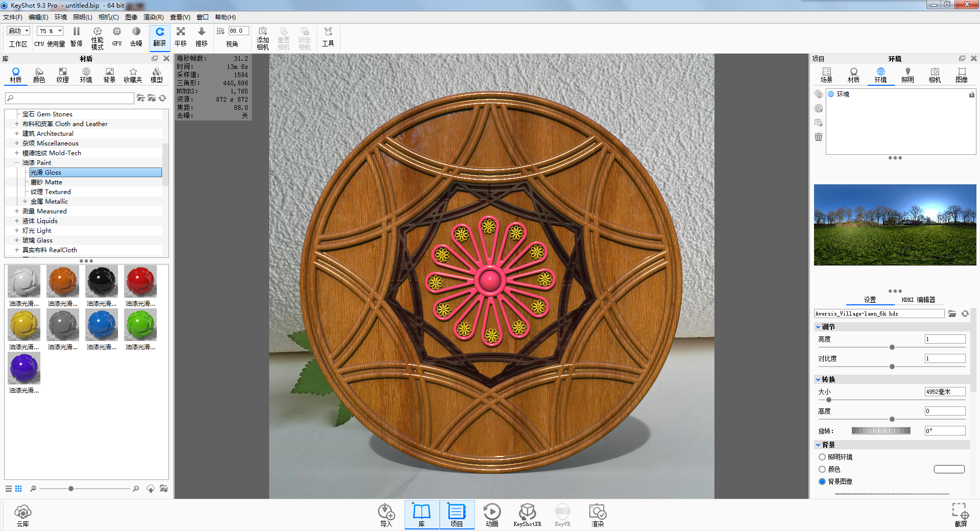Expand the Liquids category
This screenshot has height=531, width=980.
(17, 221)
